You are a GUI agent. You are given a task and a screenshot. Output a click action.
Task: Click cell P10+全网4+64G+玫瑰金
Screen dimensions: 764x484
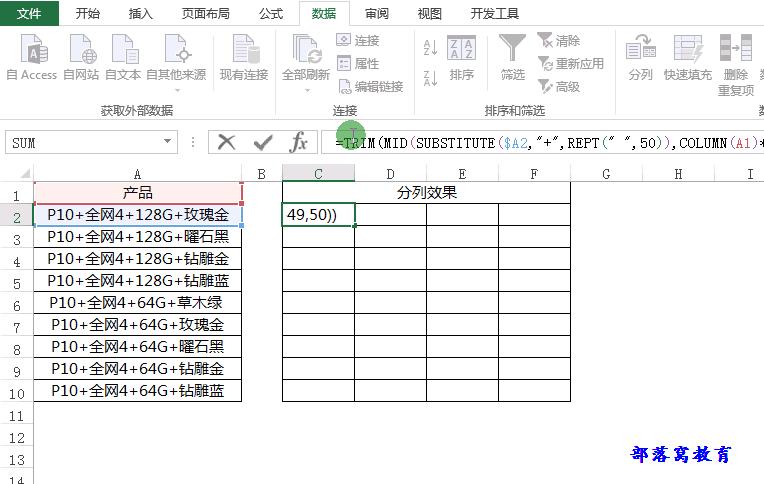click(138, 325)
